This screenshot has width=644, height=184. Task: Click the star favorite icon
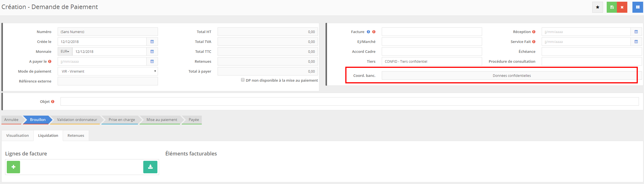[597, 7]
